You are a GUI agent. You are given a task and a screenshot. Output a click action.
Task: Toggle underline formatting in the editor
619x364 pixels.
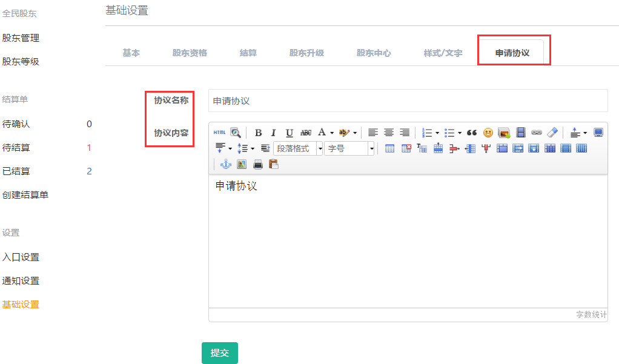point(289,133)
